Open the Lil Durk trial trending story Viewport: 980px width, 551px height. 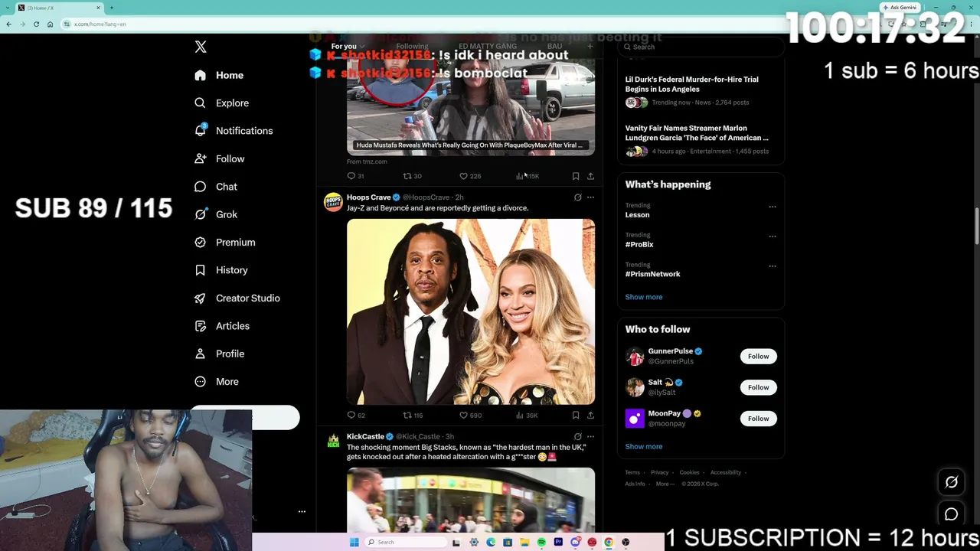[x=692, y=84]
